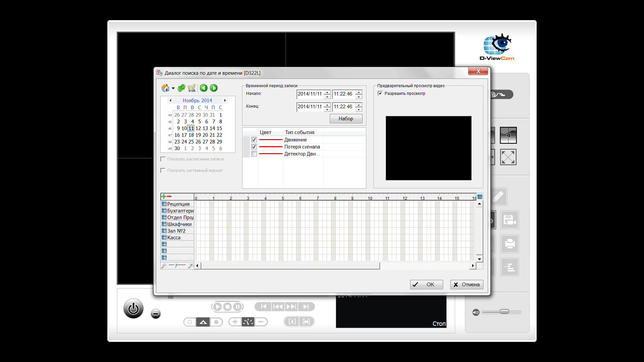The width and height of the screenshot is (644, 362).
Task: Click the power button icon
Action: click(x=133, y=308)
